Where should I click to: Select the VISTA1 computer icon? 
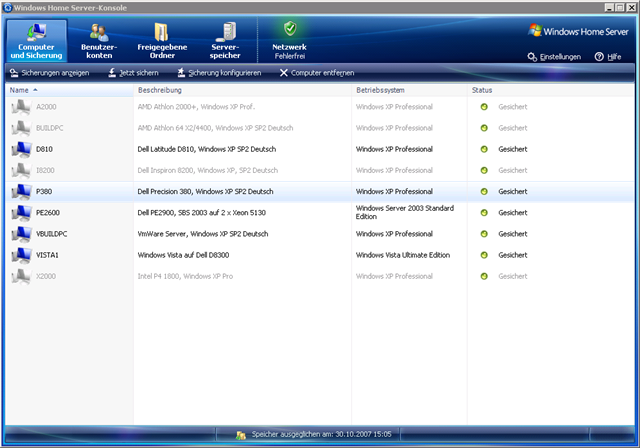tap(20, 255)
